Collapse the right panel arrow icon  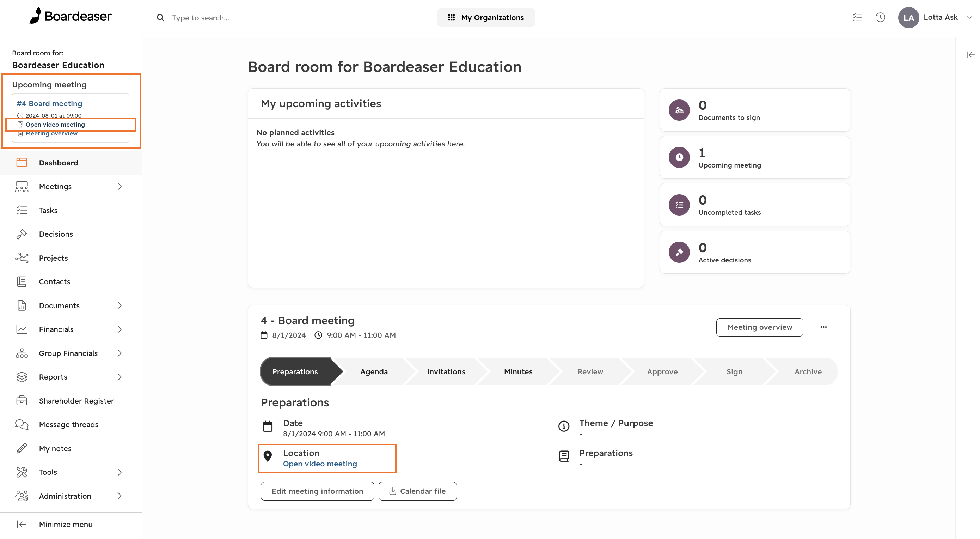point(970,55)
